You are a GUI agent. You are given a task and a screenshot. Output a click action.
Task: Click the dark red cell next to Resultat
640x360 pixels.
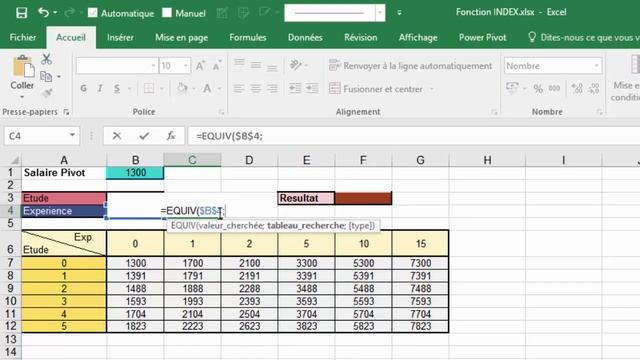[x=363, y=198]
